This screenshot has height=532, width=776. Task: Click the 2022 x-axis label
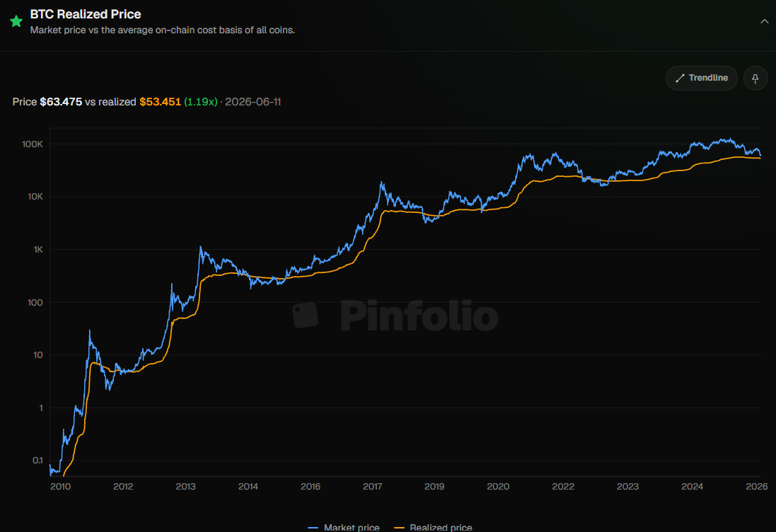pyautogui.click(x=563, y=487)
